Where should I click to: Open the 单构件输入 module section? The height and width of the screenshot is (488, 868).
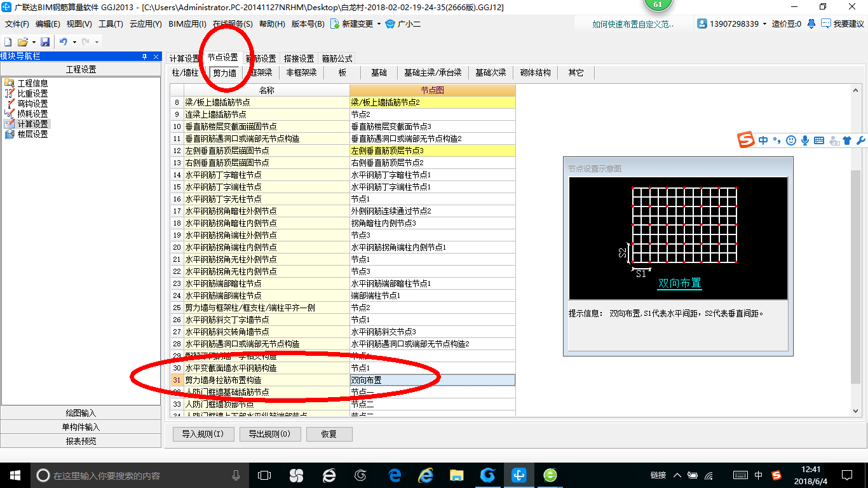tap(81, 427)
